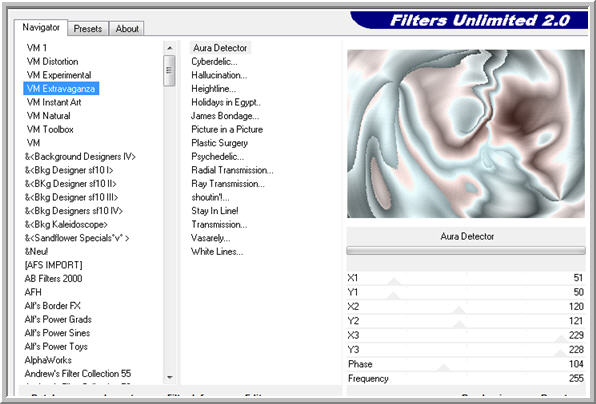Select AB Filters 2000 category

coord(53,279)
